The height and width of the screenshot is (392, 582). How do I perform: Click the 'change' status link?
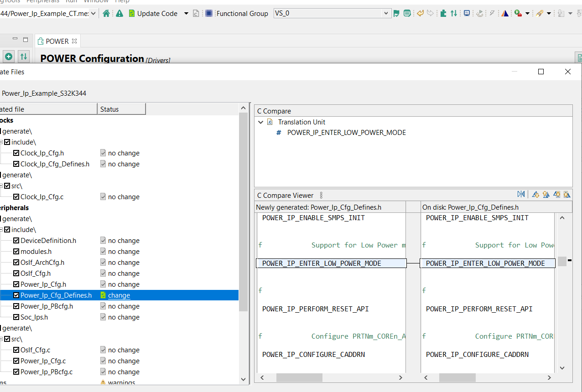click(x=119, y=295)
